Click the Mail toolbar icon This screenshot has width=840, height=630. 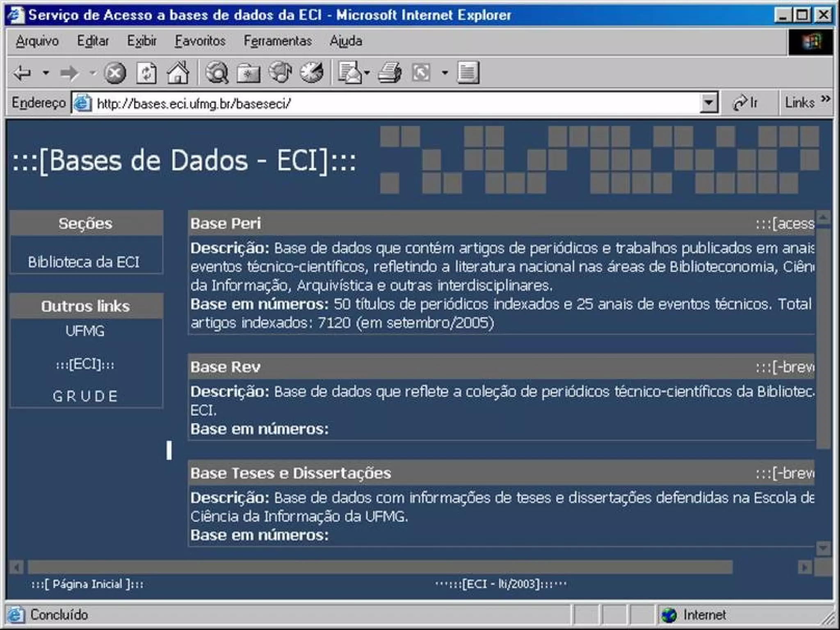349,73
